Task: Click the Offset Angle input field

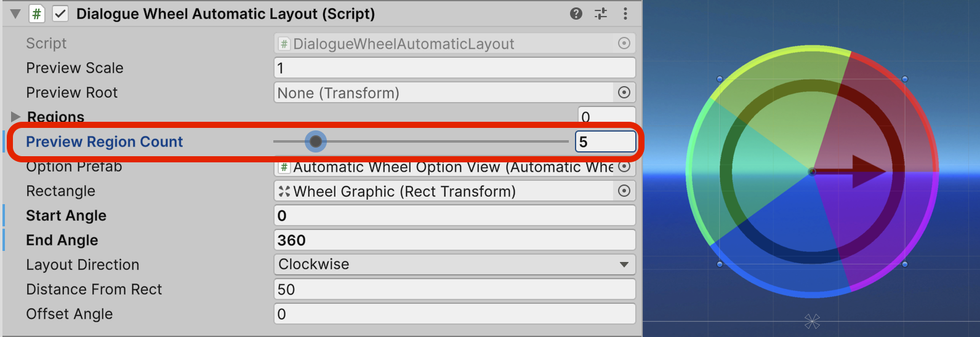Action: click(x=454, y=314)
